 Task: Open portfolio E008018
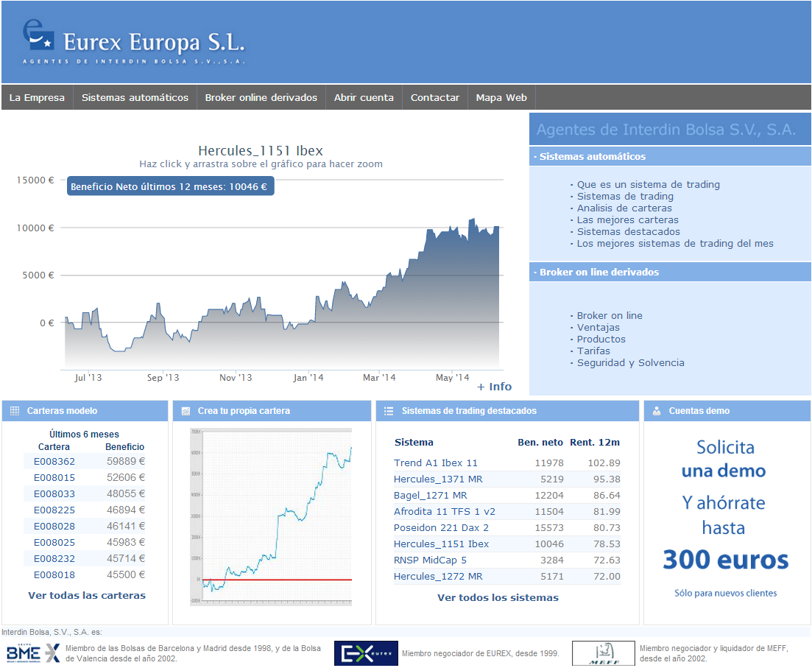click(54, 574)
